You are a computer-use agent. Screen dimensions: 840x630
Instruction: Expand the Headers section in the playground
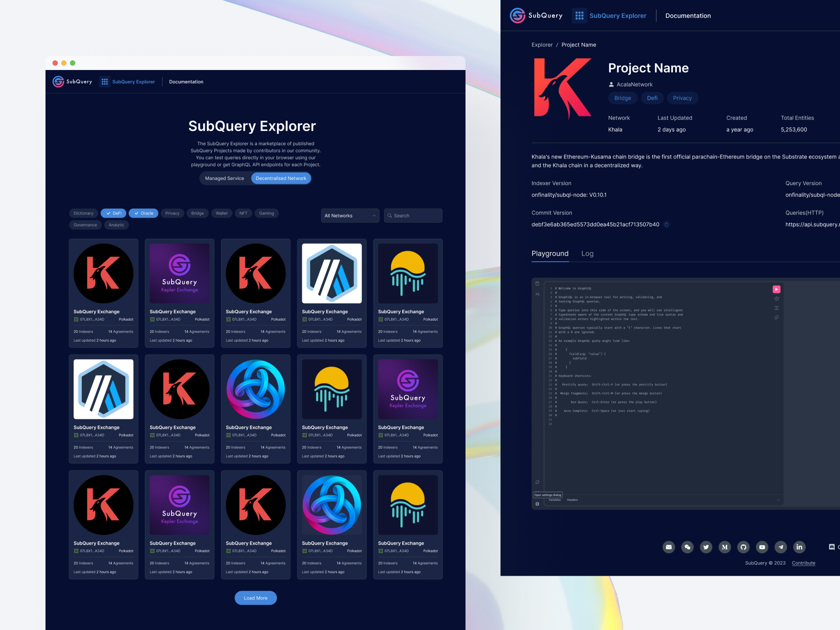pyautogui.click(x=572, y=499)
